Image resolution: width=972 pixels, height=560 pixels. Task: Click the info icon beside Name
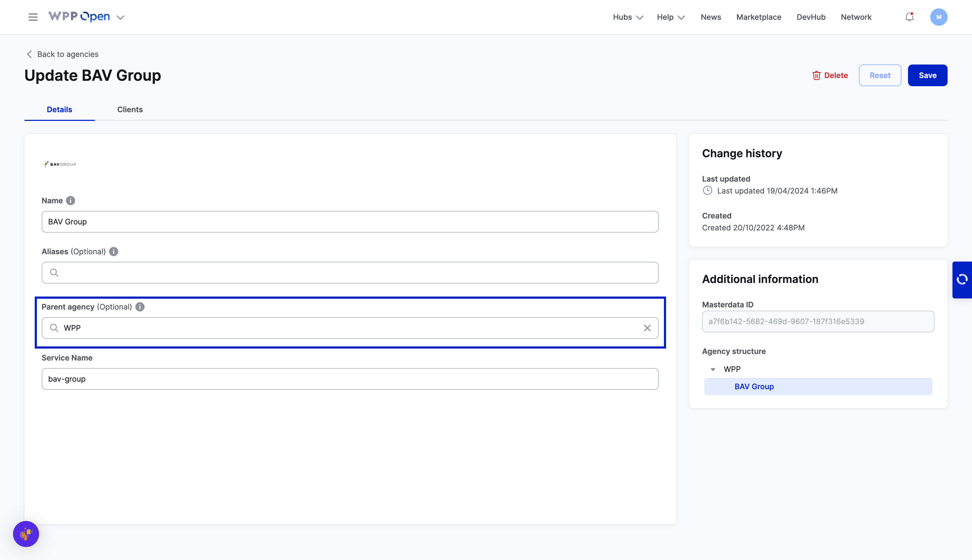pos(71,200)
